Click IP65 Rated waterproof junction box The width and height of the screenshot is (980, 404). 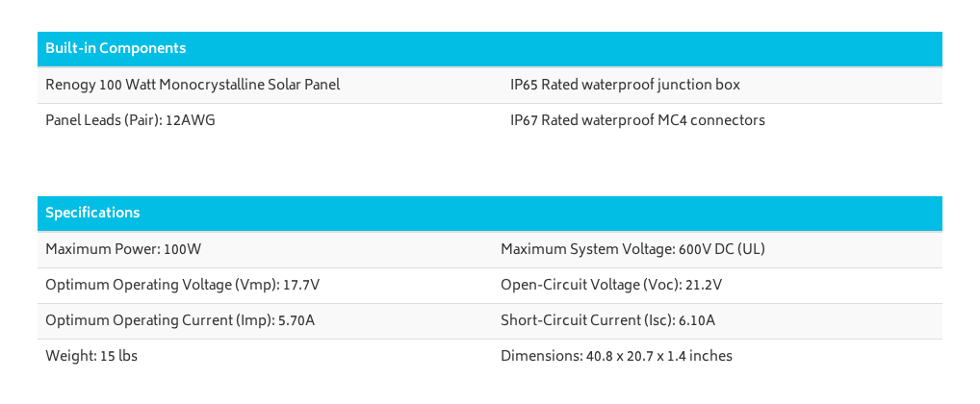tap(625, 85)
